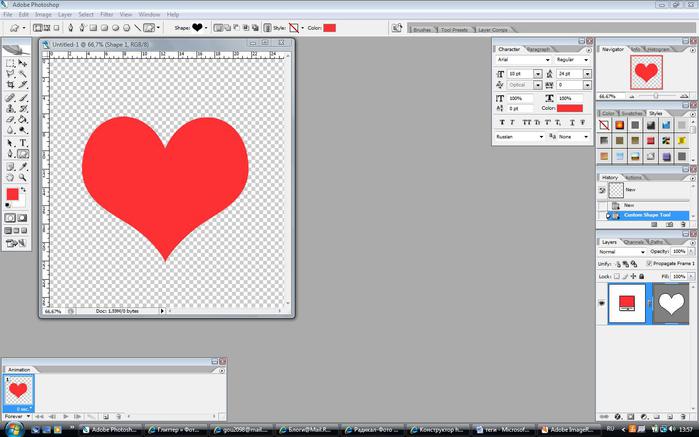Hide Shape 1 layer using the eye icon
This screenshot has height=437, width=699.
point(602,303)
